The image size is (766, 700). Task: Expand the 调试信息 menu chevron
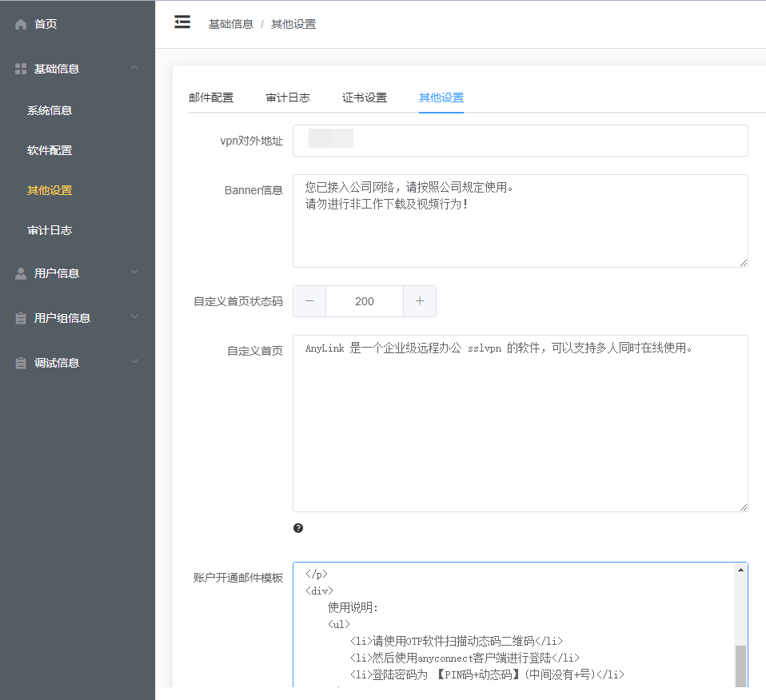134,361
